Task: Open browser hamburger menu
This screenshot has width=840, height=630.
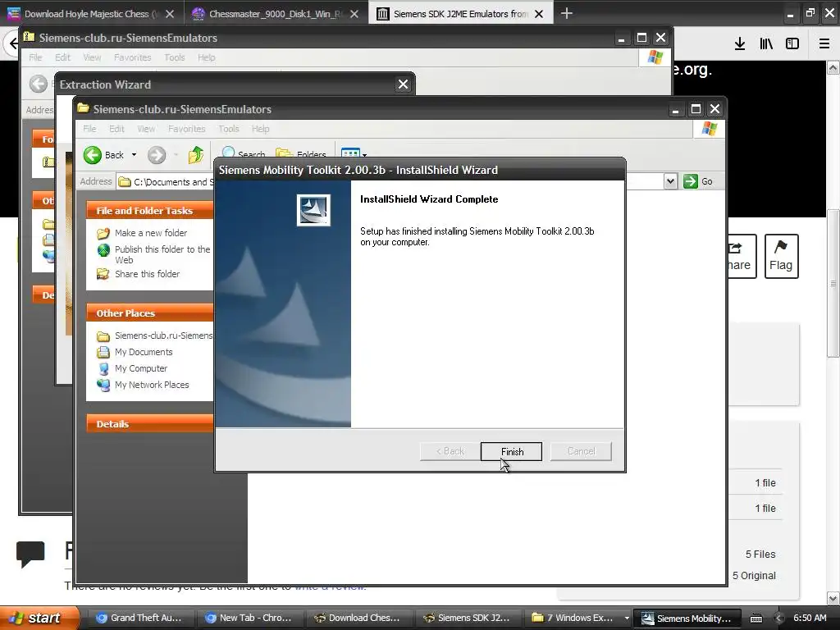Action: [x=824, y=44]
